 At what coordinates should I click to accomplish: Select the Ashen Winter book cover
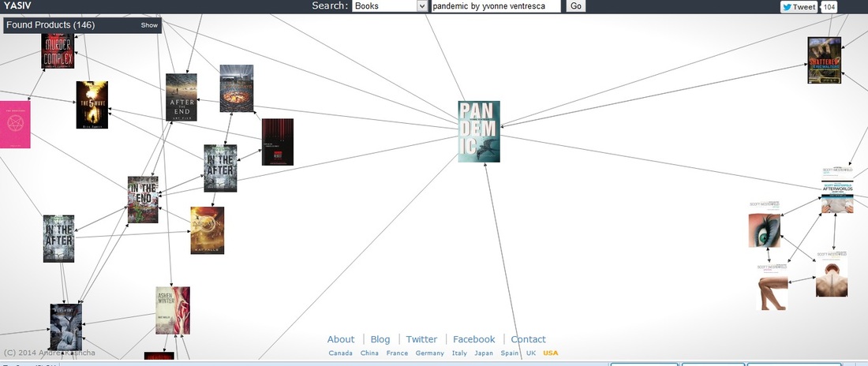coord(173,310)
